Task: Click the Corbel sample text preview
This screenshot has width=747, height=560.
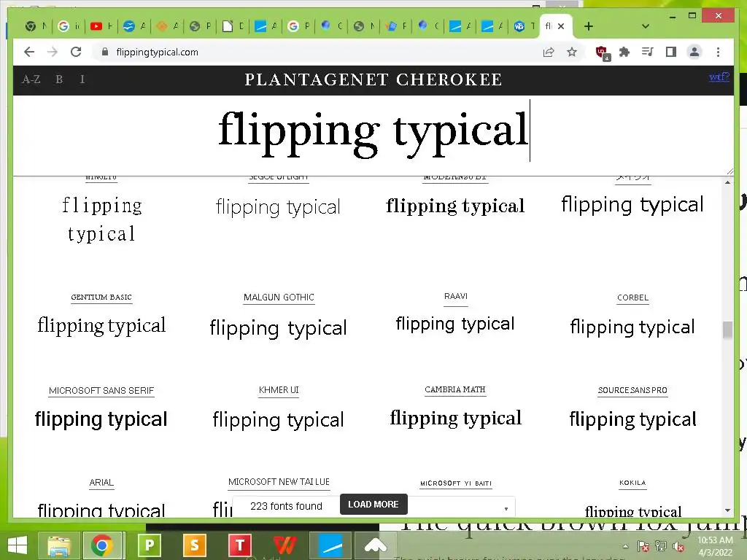Action: pos(632,327)
